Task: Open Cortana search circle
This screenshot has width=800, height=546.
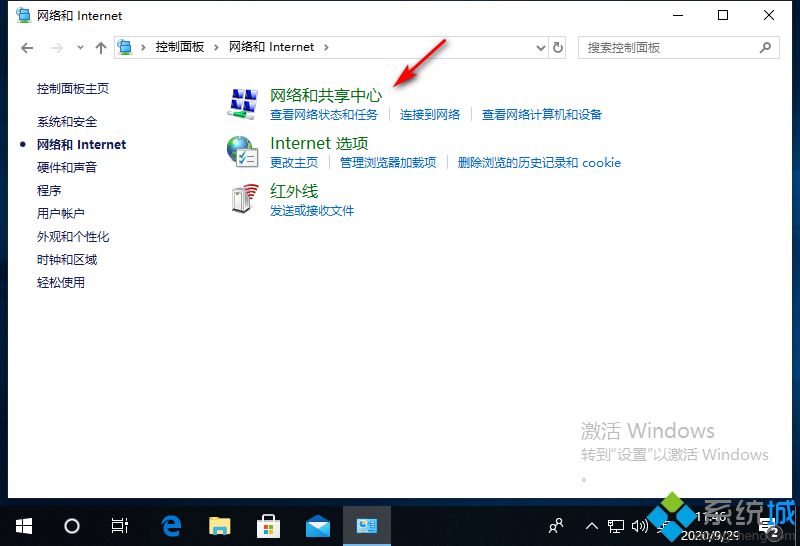Action: [71, 526]
